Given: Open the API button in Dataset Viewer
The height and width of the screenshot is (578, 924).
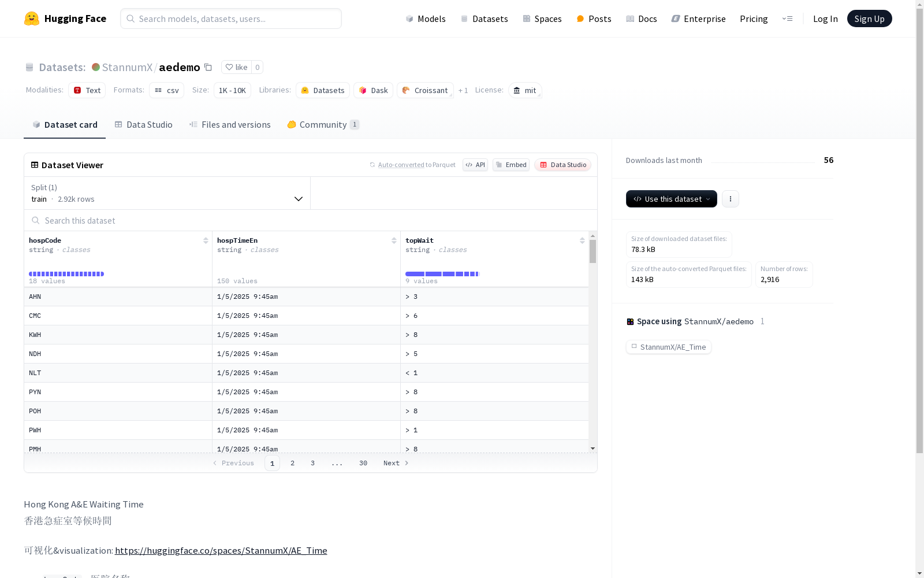Looking at the screenshot, I should pos(475,165).
